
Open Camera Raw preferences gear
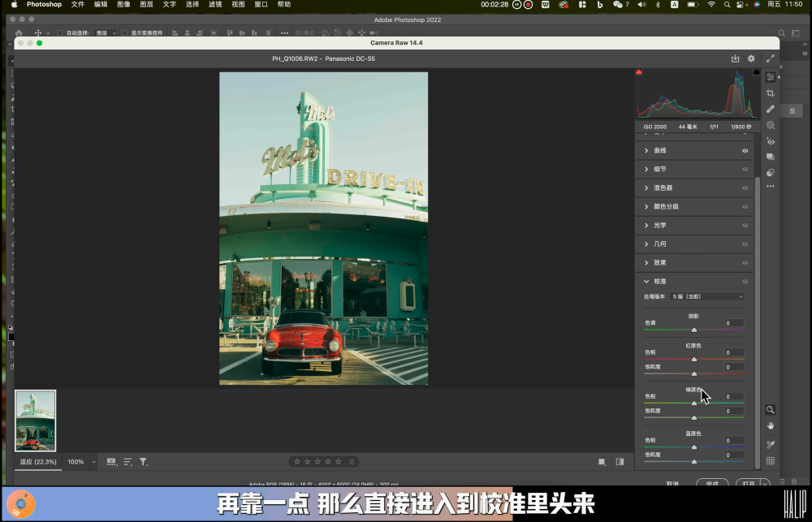(751, 58)
